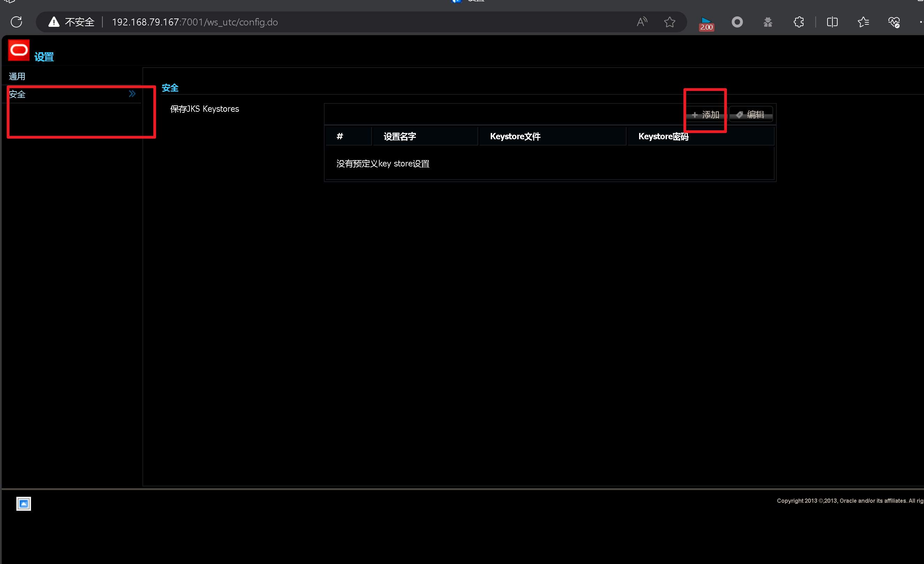This screenshot has width=924, height=564.
Task: Select the 通用 menu item
Action: 17,77
